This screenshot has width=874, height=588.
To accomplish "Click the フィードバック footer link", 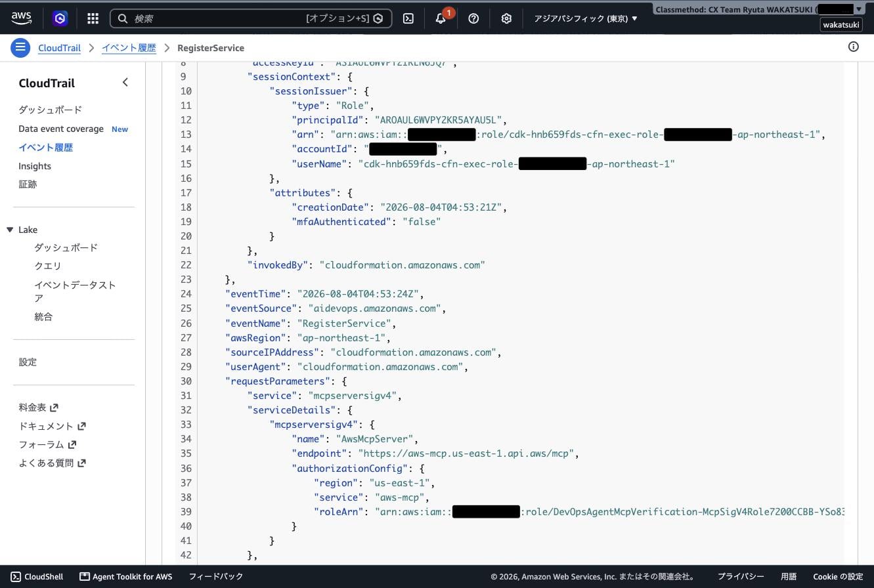I will click(216, 576).
